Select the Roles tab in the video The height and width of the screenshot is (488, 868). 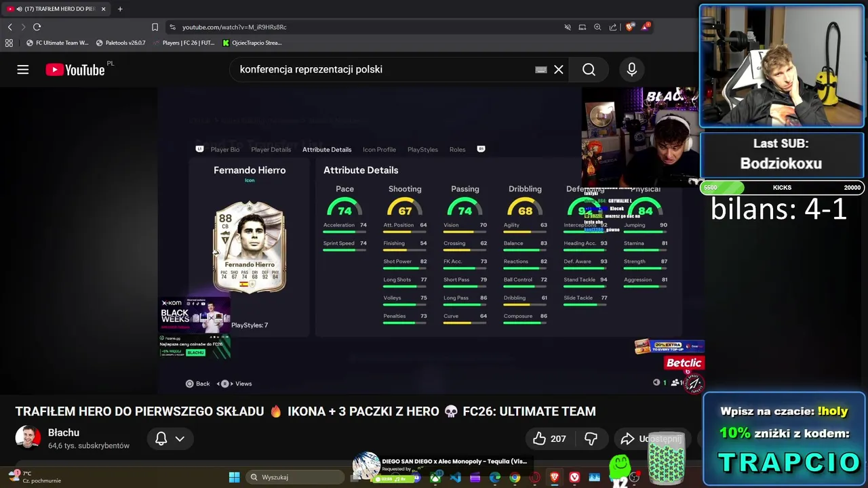(457, 149)
